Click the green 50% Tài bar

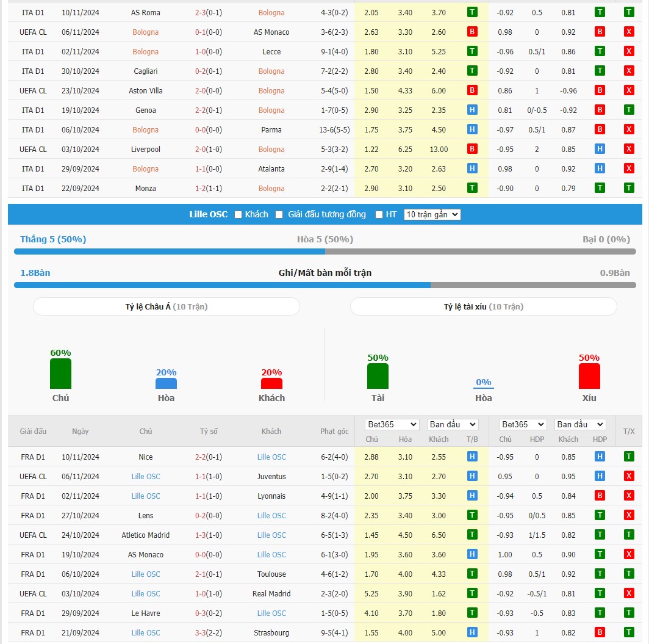point(378,376)
